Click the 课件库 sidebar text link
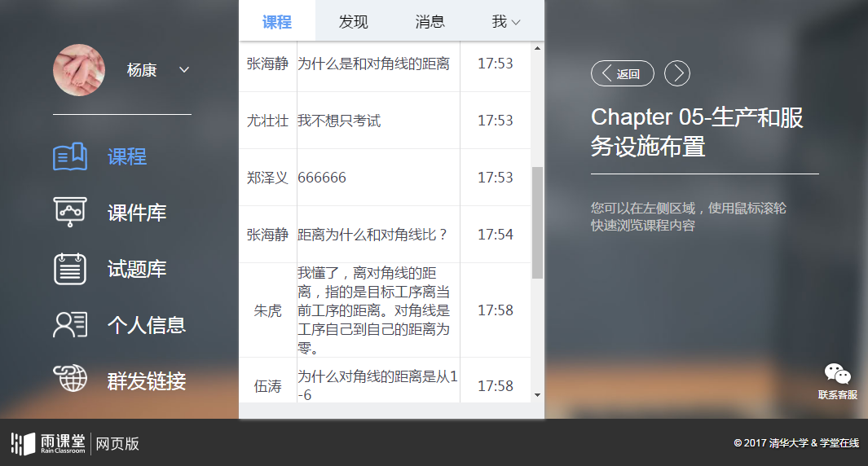The image size is (868, 466). coord(137,213)
